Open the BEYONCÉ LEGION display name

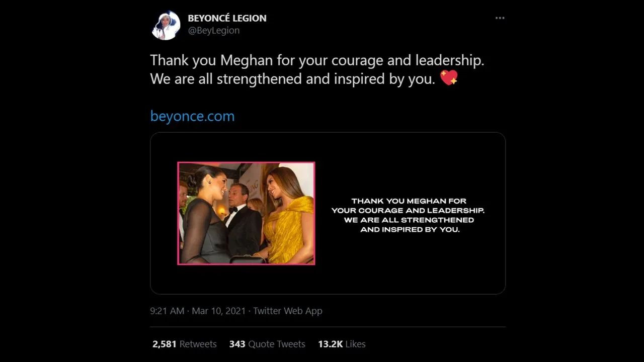pos(227,18)
